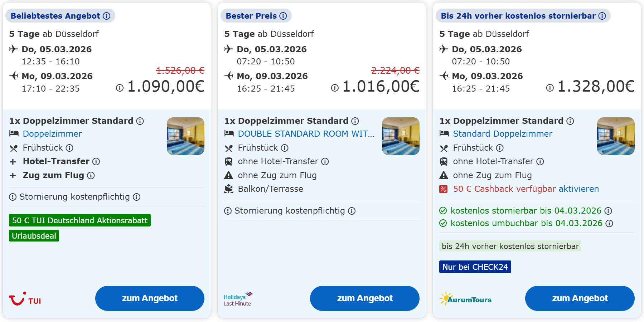Open AurumTours offer via zum Angebot
Screen dimensions: 644x322
(580, 298)
